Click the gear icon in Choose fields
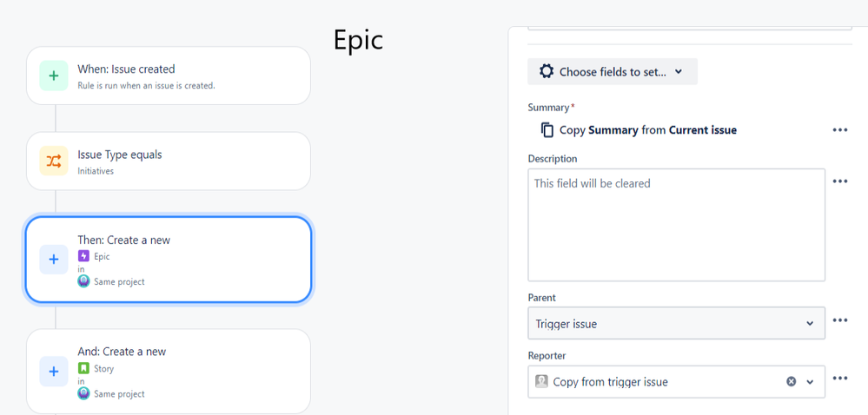 (x=547, y=71)
